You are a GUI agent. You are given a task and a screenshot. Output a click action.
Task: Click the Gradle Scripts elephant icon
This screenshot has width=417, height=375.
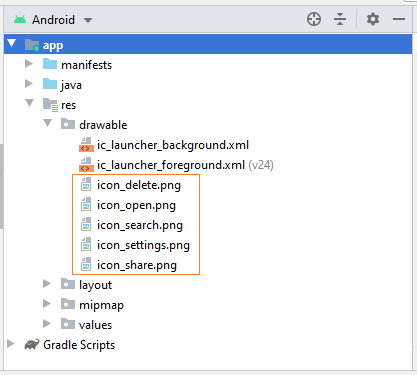[x=32, y=344]
